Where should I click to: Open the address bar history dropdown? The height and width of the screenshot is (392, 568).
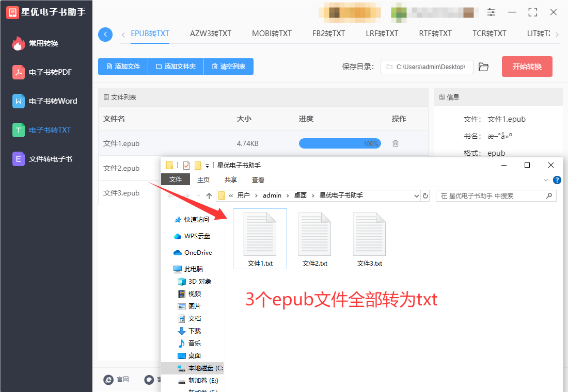click(x=416, y=196)
